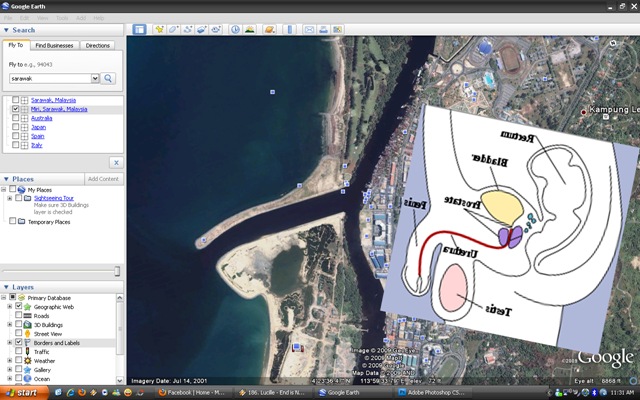
Task: Click the ruler measurement icon
Action: pyautogui.click(x=289, y=29)
